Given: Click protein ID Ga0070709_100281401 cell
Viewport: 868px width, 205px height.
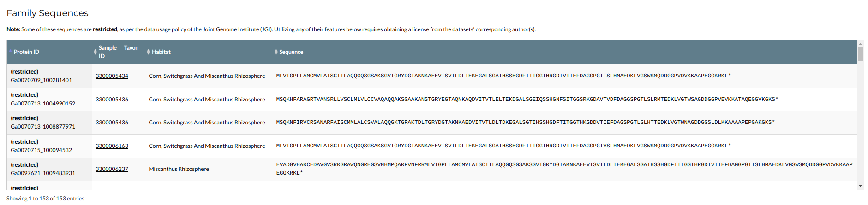Looking at the screenshot, I should [x=42, y=80].
